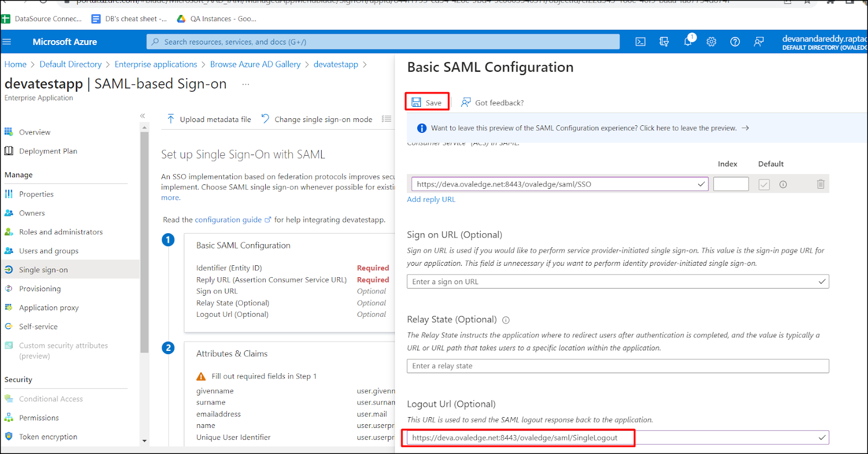Click the Save disk icon
Image resolution: width=868 pixels, height=454 pixels.
(x=416, y=103)
